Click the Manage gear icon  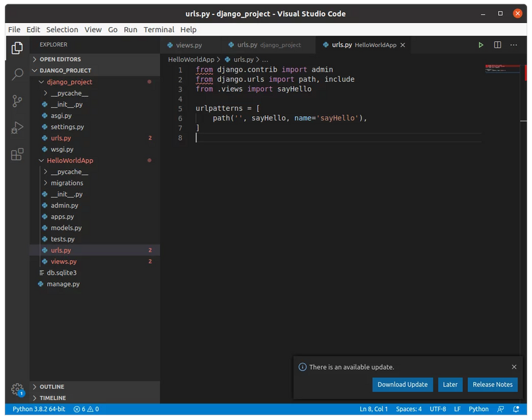coord(17,389)
